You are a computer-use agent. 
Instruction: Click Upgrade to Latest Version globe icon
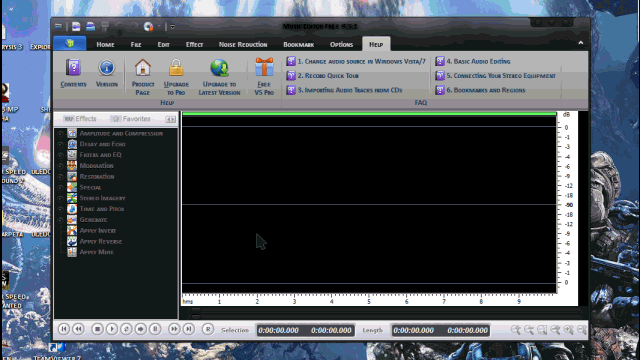point(219,67)
